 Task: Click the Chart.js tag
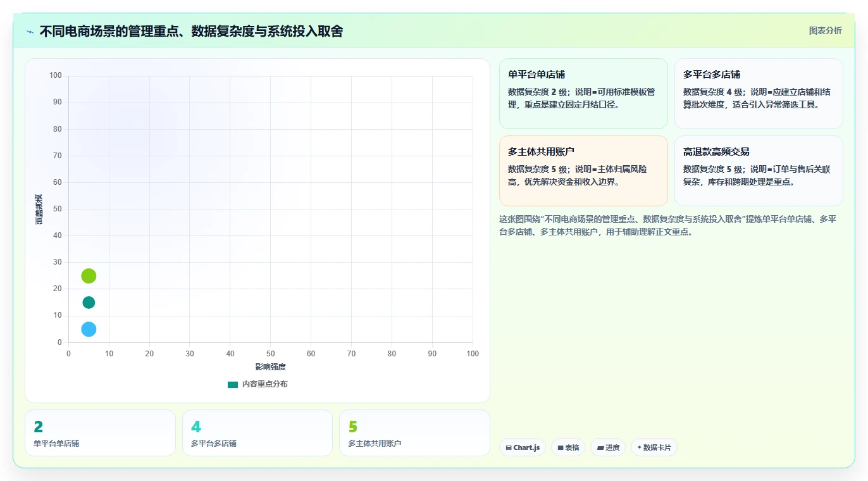[523, 447]
